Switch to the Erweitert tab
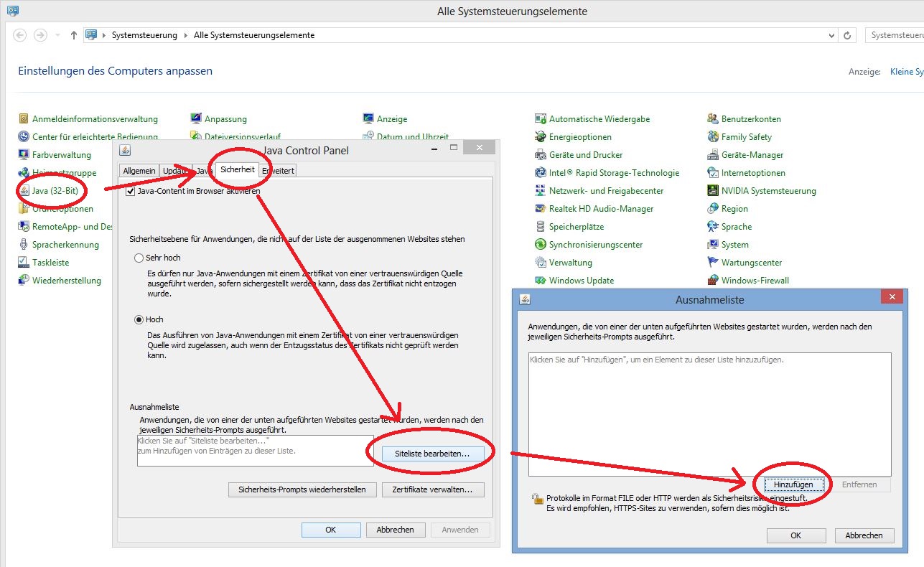Image resolution: width=924 pixels, height=567 pixels. [278, 171]
